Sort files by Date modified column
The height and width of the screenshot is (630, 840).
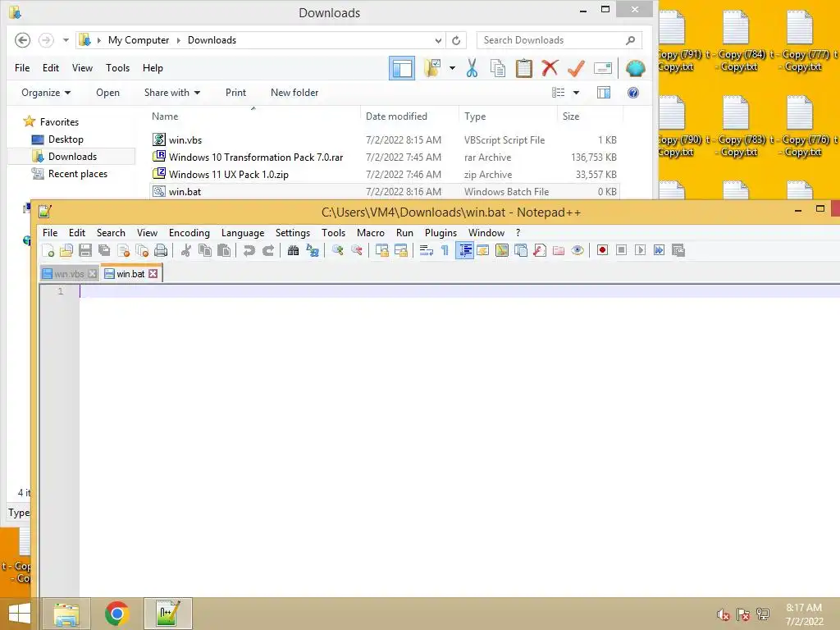[x=396, y=116]
